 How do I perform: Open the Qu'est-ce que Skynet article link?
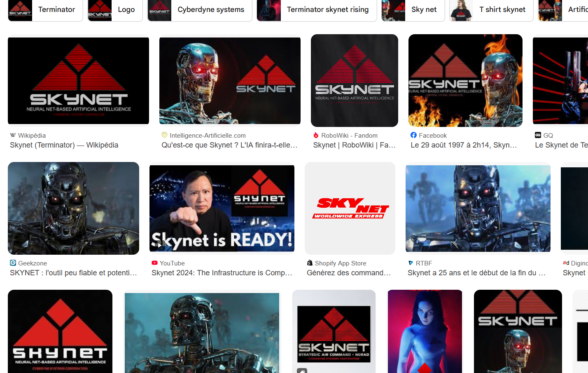coord(229,145)
